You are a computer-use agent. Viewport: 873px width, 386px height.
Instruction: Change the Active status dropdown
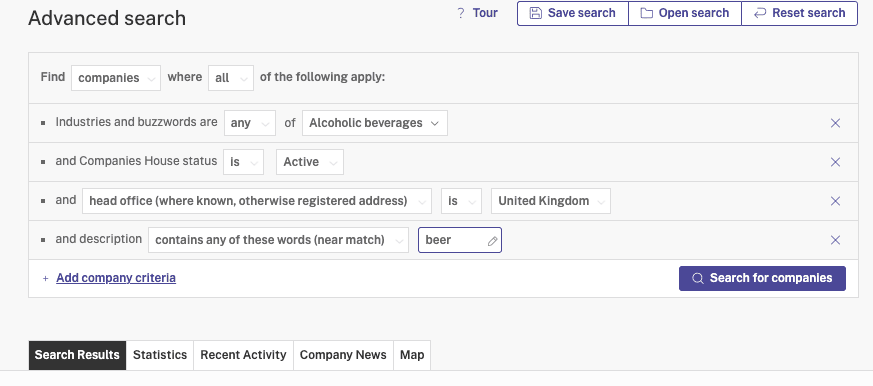coord(310,162)
